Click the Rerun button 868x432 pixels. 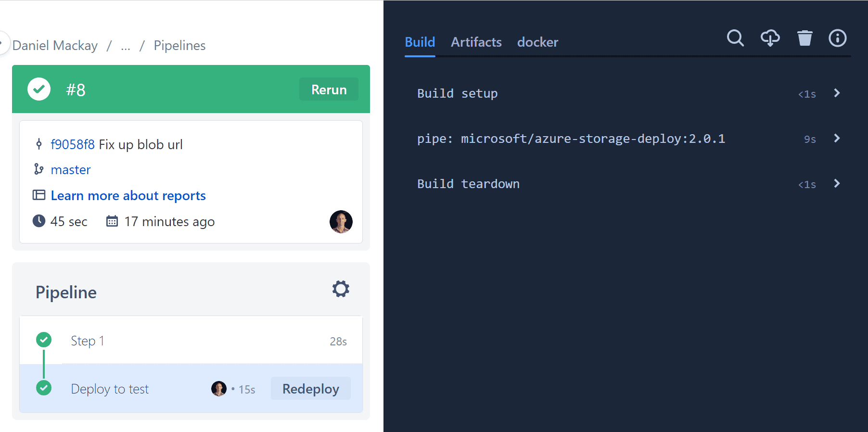pyautogui.click(x=329, y=89)
